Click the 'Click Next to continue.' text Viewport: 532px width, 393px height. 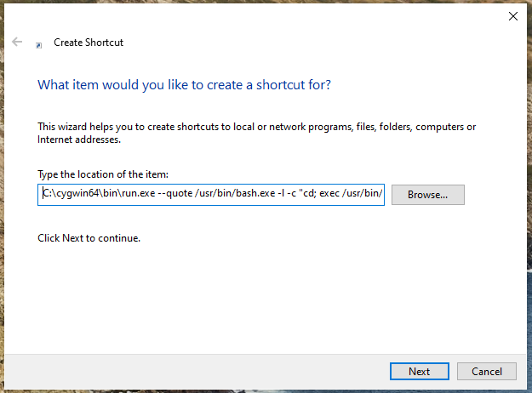coord(89,238)
